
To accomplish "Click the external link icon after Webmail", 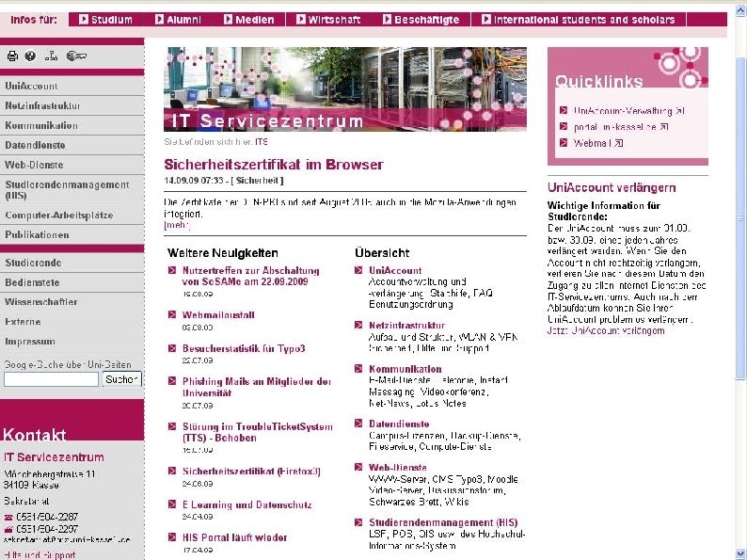I will coord(618,143).
